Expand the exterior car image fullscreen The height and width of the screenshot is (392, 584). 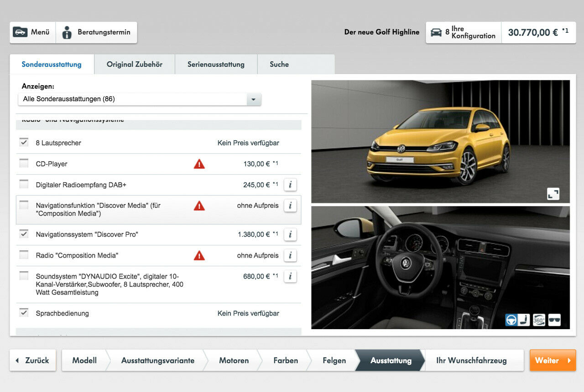(x=553, y=194)
